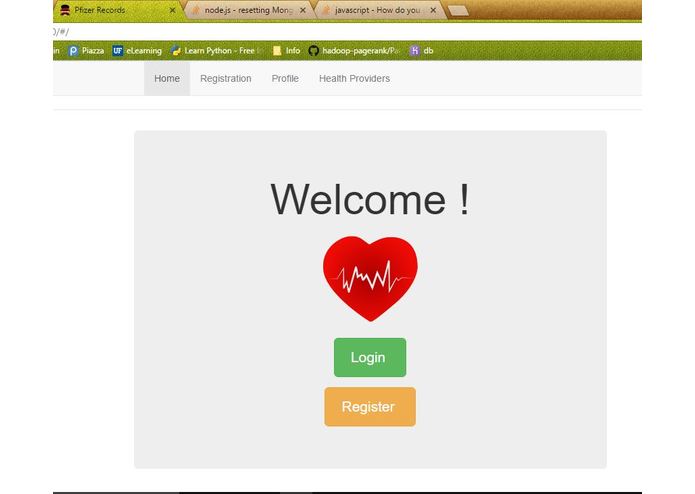Open the Profile page
Screen dimensions: 695x494
[x=285, y=78]
